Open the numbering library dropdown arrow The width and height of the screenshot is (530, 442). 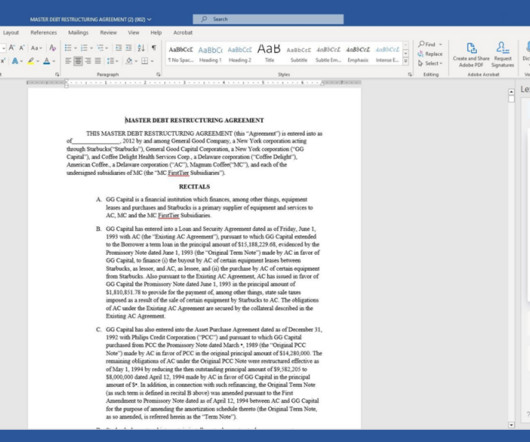91,48
